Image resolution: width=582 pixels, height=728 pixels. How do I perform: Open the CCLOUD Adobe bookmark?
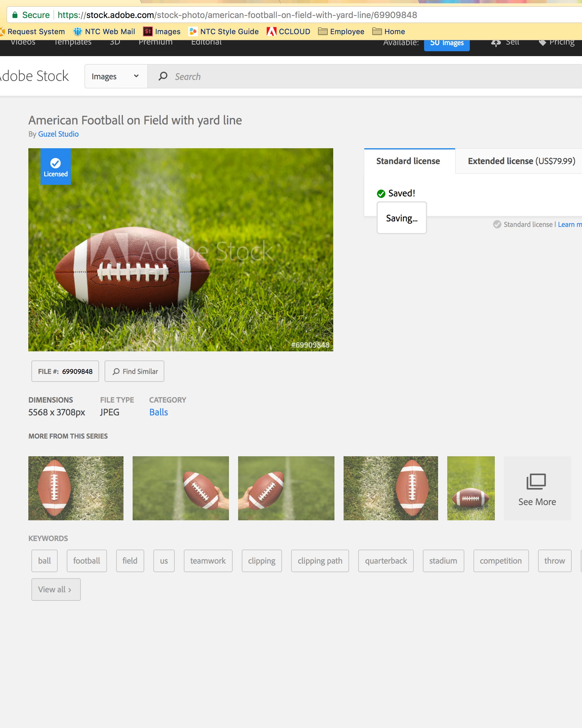point(288,31)
